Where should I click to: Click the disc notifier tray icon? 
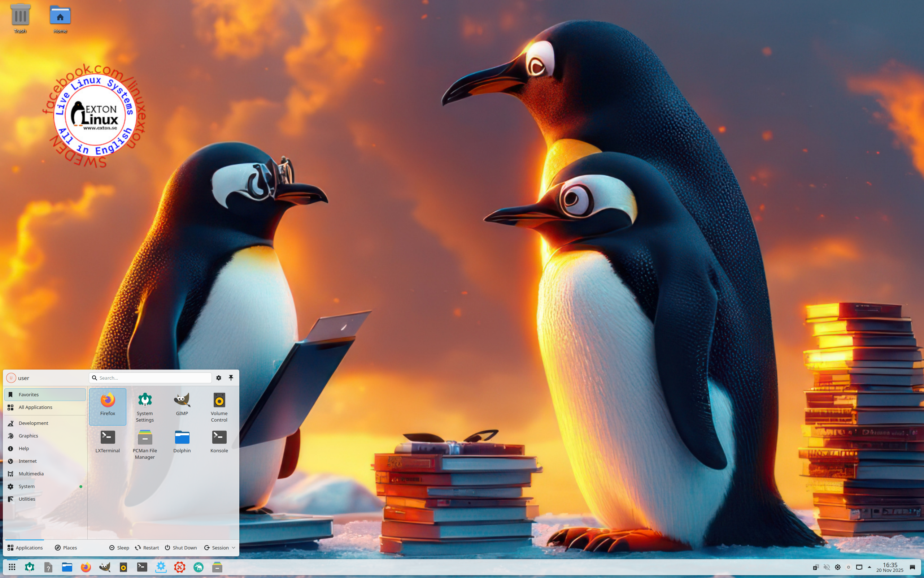[x=849, y=567]
